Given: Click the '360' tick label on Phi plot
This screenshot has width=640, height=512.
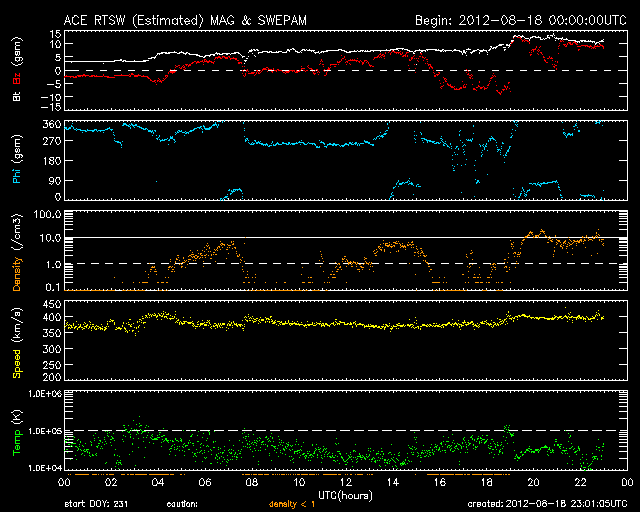Looking at the screenshot, I should [52, 124].
